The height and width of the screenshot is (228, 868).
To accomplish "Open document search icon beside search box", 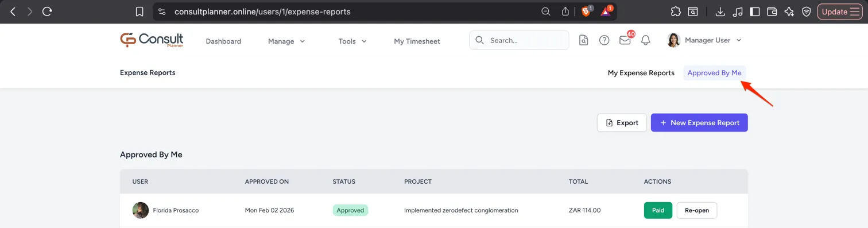I will [583, 40].
